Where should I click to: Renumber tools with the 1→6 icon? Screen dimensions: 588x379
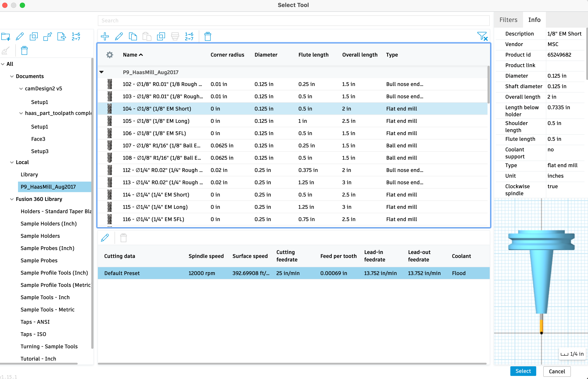(188, 36)
